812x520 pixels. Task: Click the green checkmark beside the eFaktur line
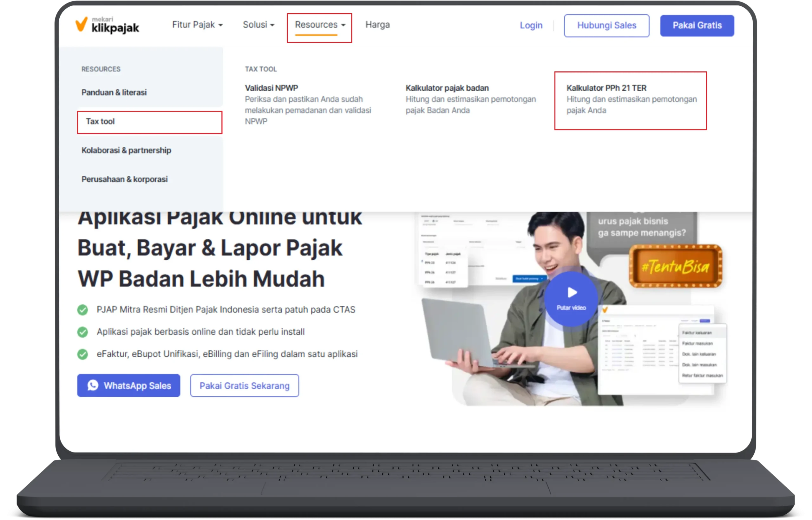click(x=82, y=354)
